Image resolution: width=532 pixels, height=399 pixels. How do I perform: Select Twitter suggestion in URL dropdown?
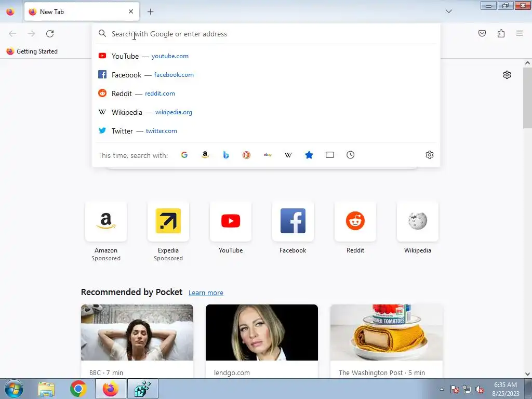266,130
